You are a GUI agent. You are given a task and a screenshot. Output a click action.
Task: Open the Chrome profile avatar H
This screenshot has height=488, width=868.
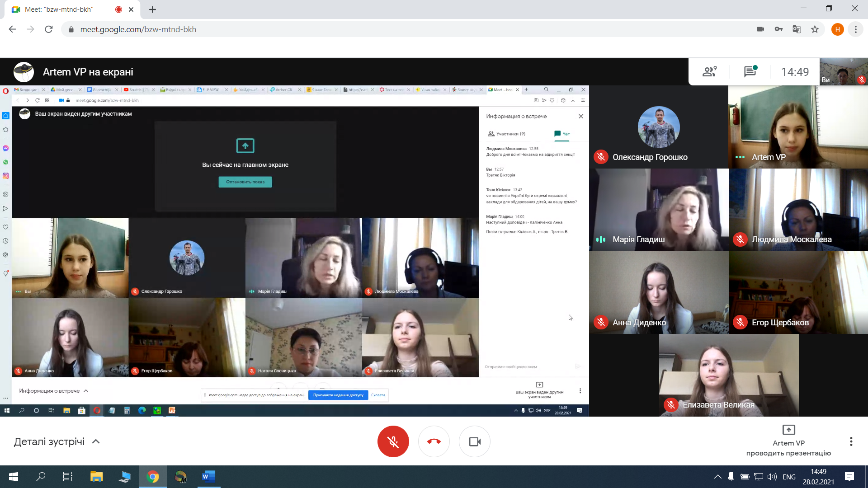click(x=837, y=29)
